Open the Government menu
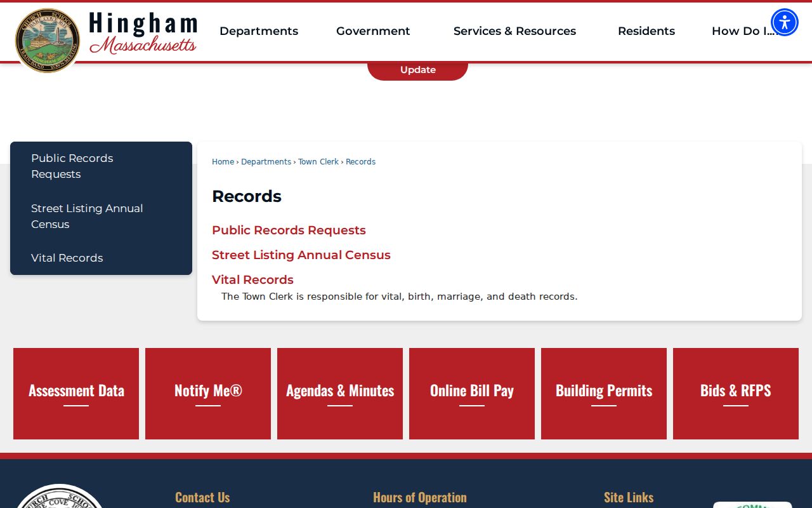Viewport: 812px width, 508px height. coord(373,31)
